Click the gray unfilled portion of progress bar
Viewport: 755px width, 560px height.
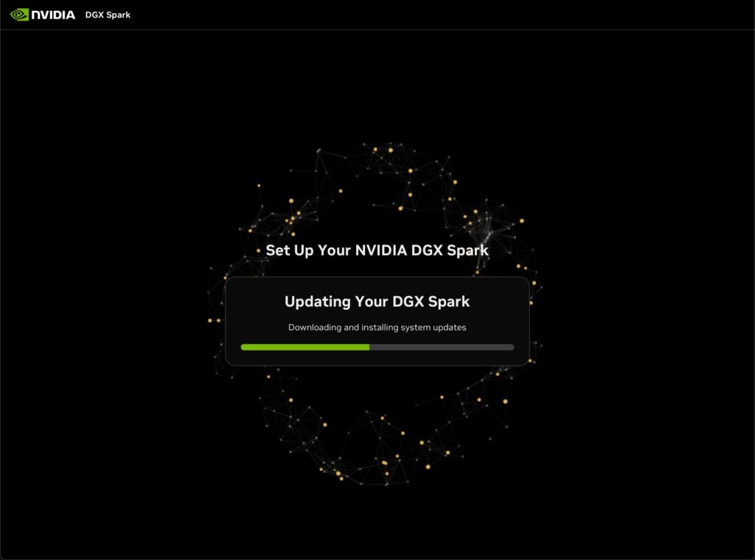pos(441,347)
